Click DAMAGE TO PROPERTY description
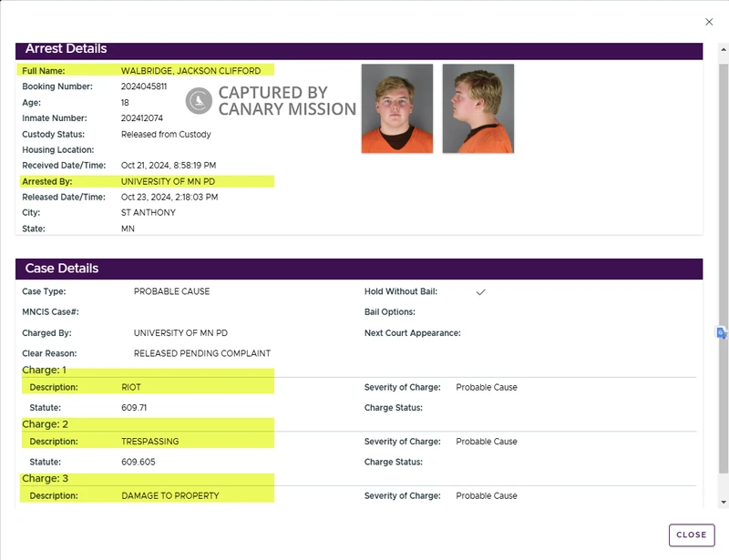Image resolution: width=729 pixels, height=560 pixels. pos(170,496)
